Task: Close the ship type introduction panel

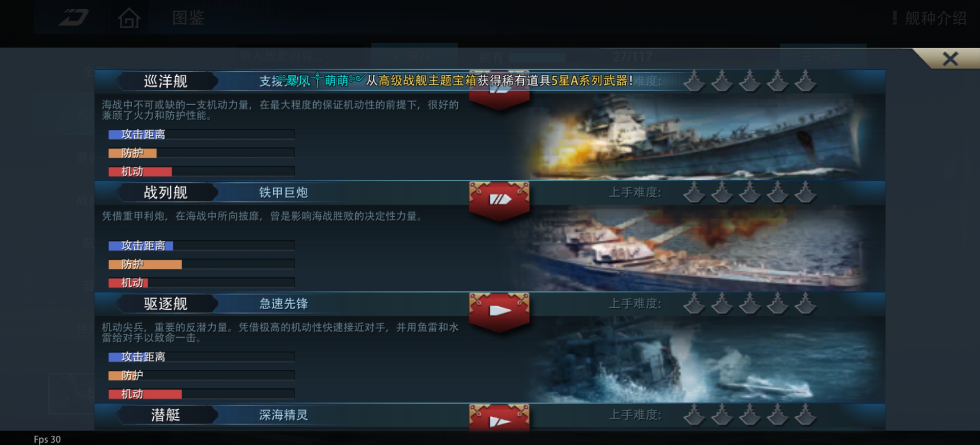Action: tap(950, 59)
